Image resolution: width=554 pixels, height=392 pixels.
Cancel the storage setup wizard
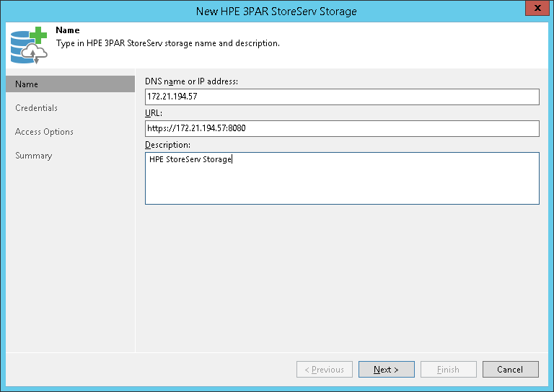510,370
